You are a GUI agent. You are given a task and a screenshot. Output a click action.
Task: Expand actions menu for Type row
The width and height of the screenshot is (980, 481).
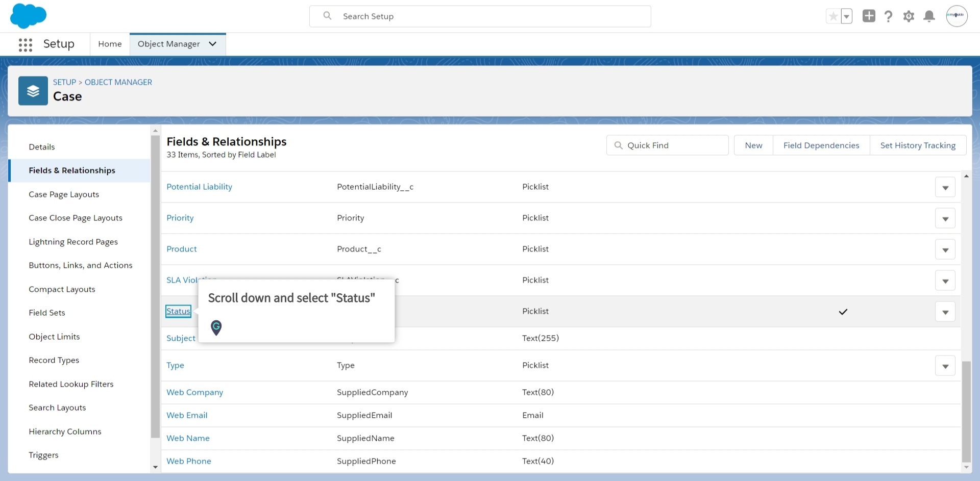(945, 366)
